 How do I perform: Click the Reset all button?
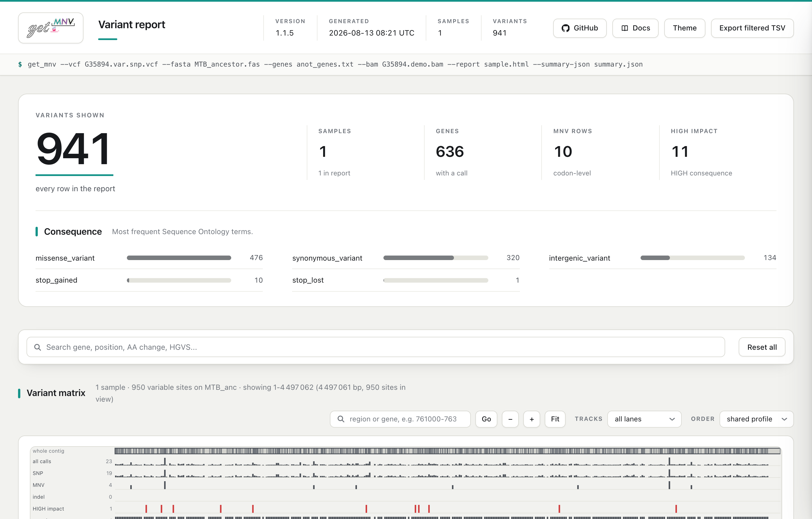[x=762, y=347]
